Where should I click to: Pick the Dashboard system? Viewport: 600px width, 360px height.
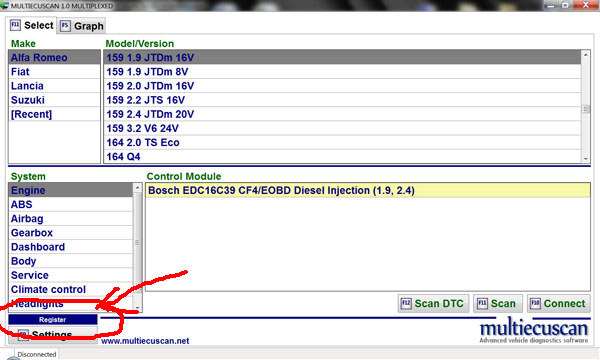[71, 247]
